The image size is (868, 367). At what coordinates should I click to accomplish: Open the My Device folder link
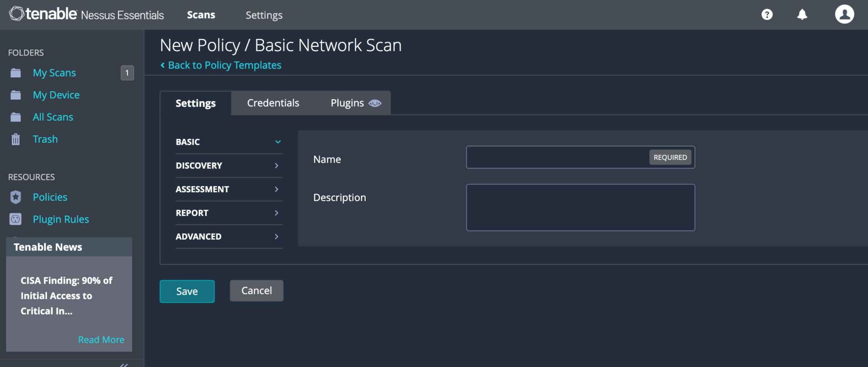pyautogui.click(x=56, y=95)
